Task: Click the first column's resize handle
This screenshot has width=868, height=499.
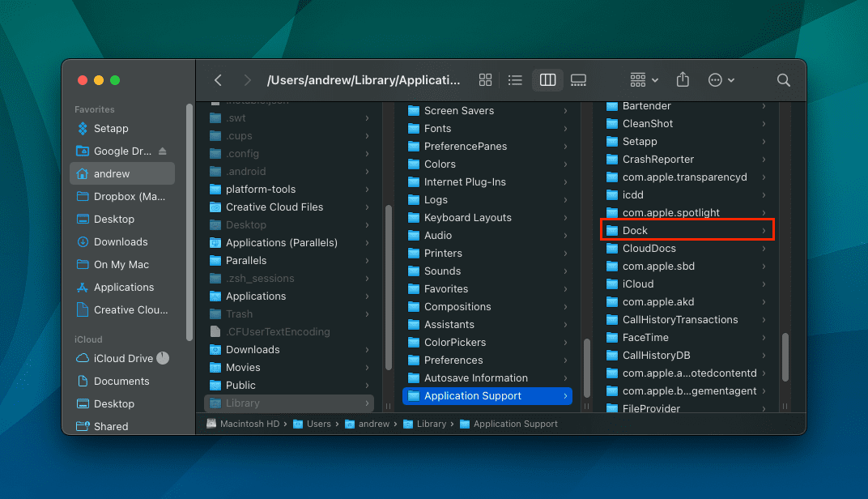Action: coord(388,406)
